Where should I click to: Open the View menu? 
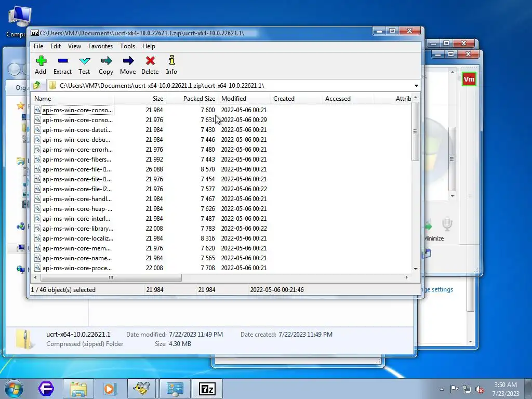(x=74, y=46)
